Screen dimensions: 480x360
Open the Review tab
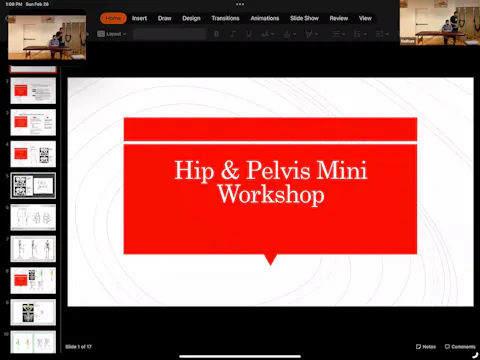tap(339, 18)
